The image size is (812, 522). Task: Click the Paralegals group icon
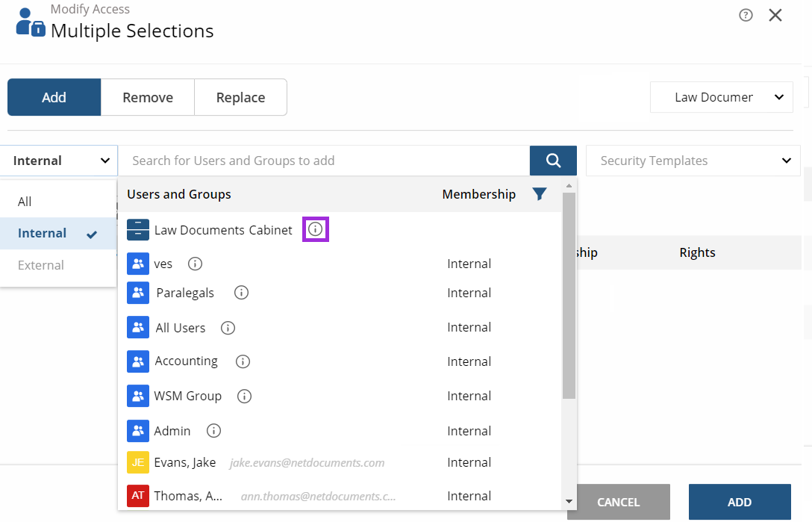138,293
